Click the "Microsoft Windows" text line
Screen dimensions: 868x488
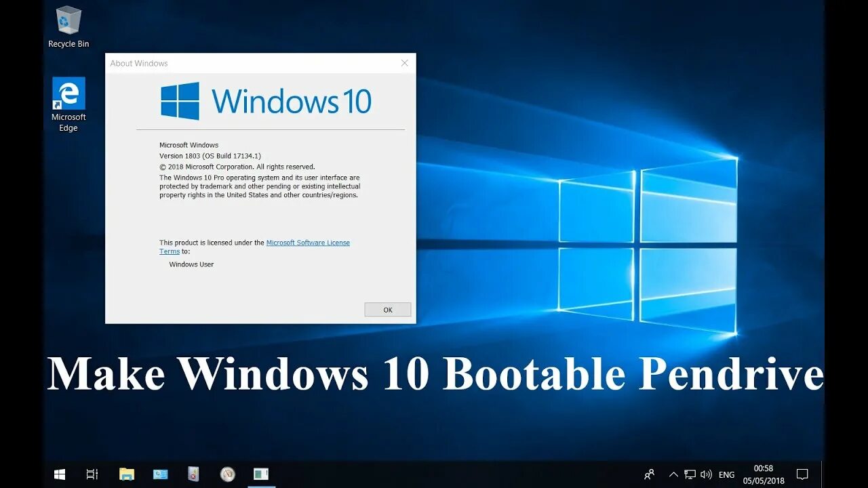189,145
